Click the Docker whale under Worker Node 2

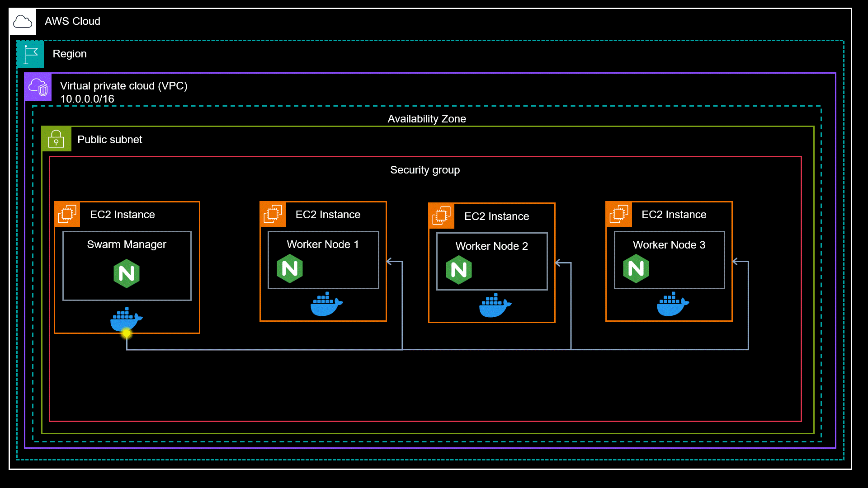(496, 305)
